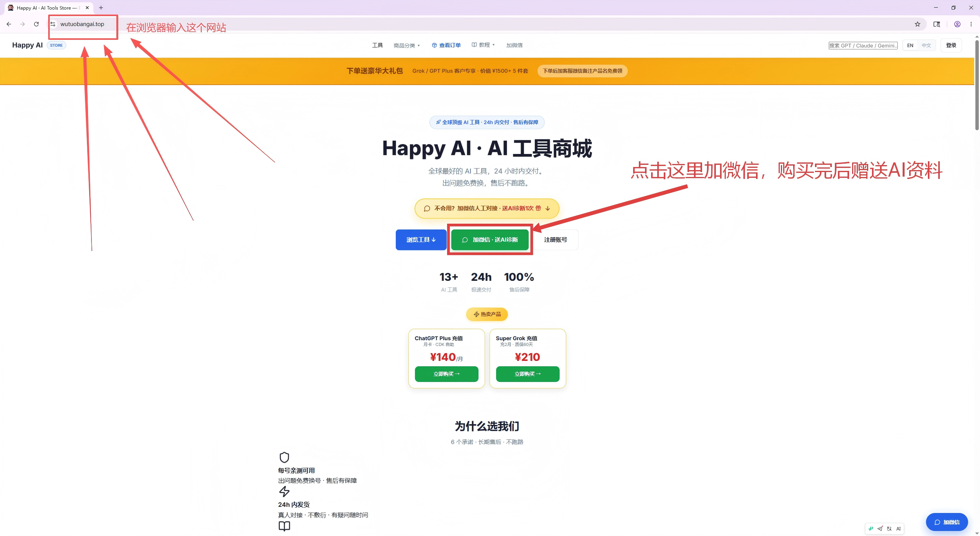Screen dimensions: 980x536
Task: Click floating blue 加微信 button
Action: coord(947,522)
